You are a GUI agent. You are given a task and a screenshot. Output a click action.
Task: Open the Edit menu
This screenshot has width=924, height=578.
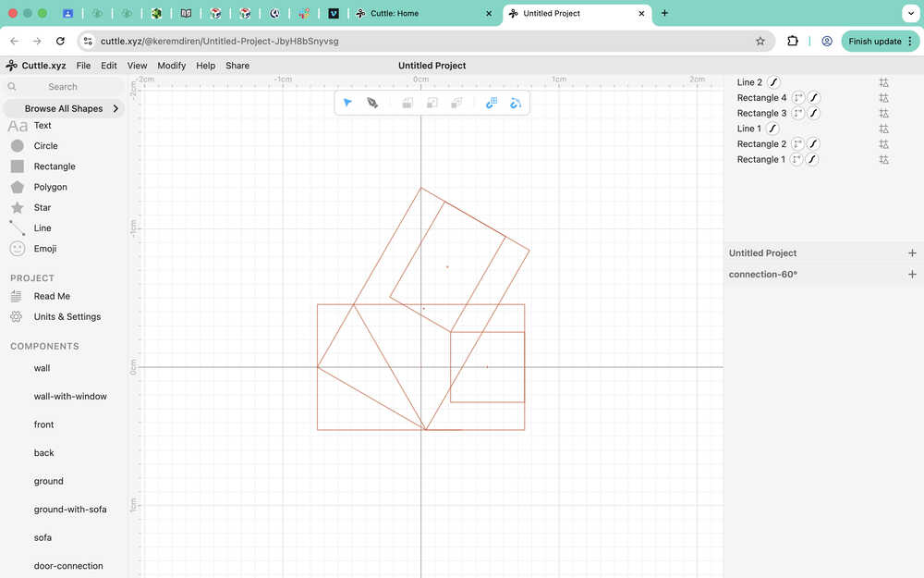[108, 66]
